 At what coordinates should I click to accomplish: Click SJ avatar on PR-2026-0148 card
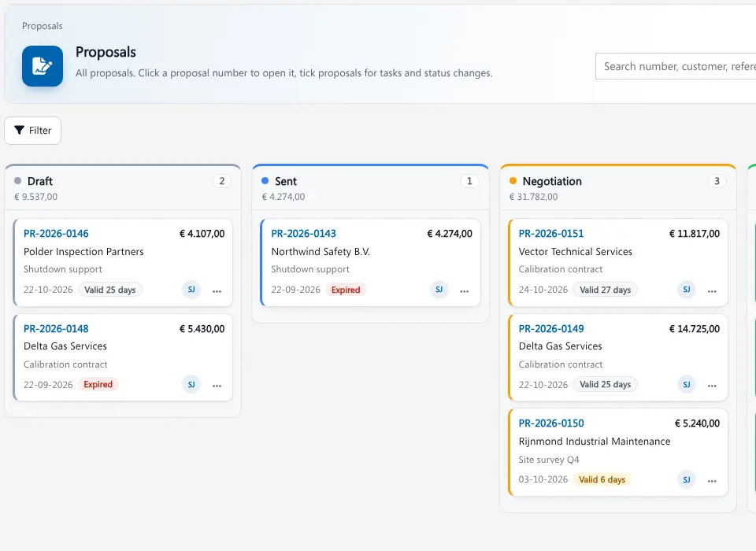point(191,385)
